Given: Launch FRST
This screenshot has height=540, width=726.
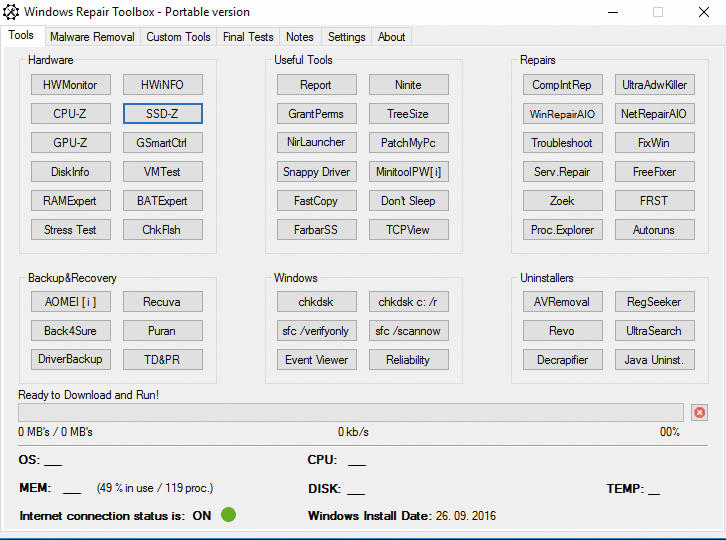Looking at the screenshot, I should (655, 201).
